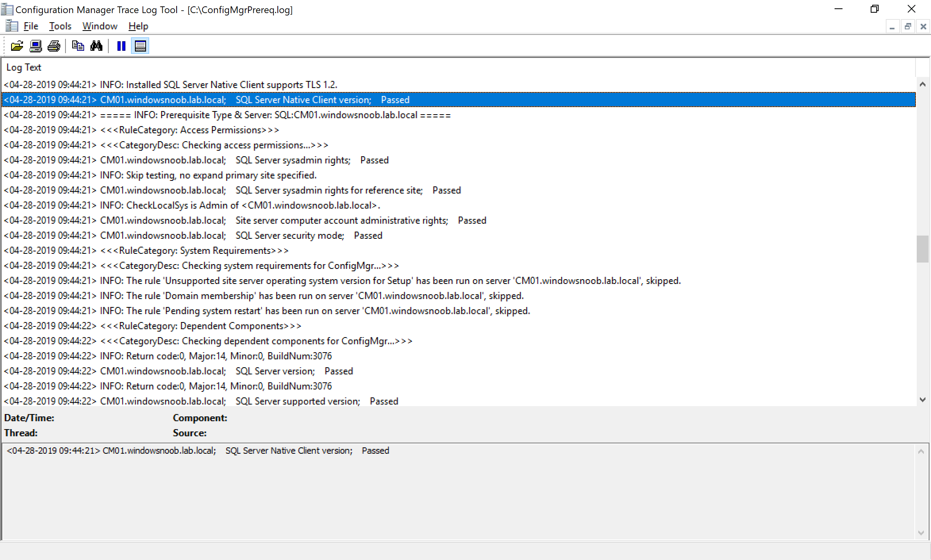Select 'SQL Server security mode; Passed' row

pyautogui.click(x=459, y=236)
